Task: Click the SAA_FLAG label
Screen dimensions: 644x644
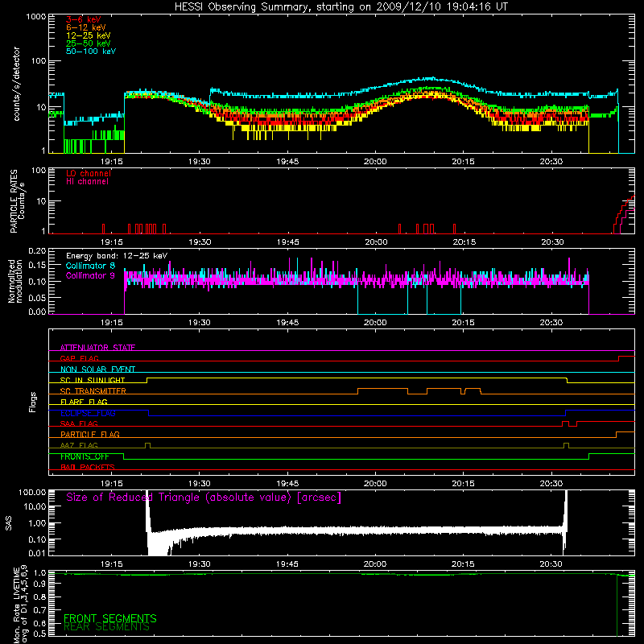Action: point(79,423)
